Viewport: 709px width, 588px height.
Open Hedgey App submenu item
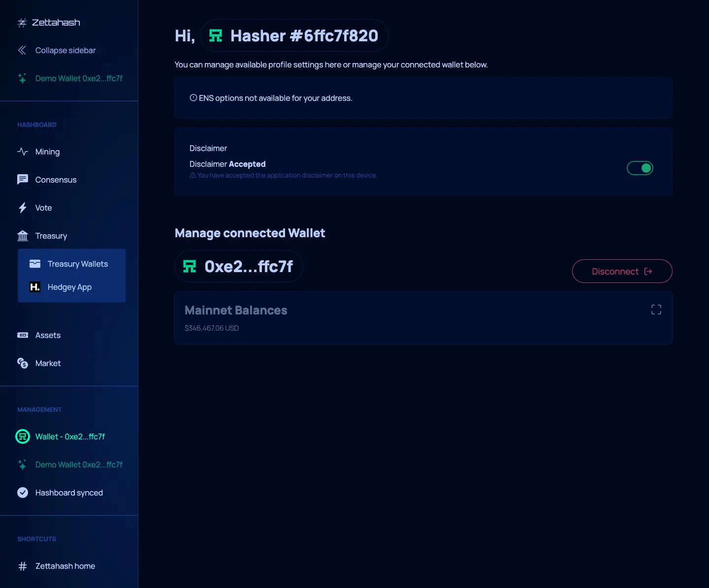pyautogui.click(x=72, y=287)
